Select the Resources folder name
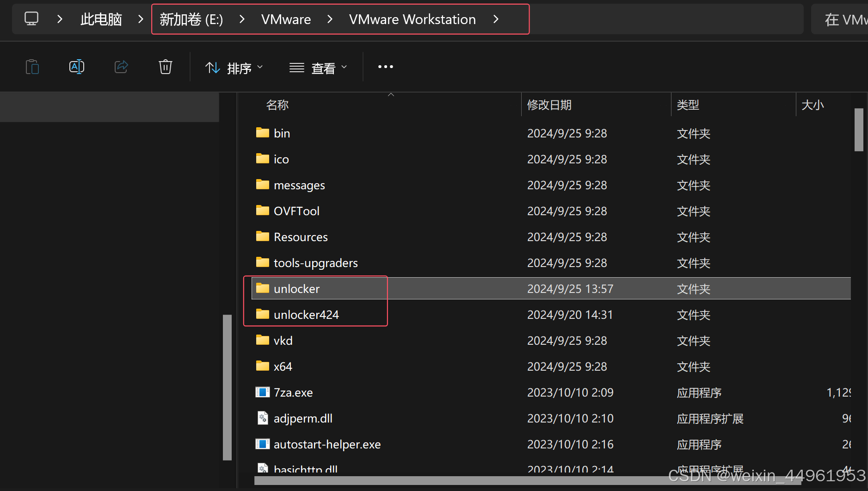The image size is (868, 491). [301, 237]
